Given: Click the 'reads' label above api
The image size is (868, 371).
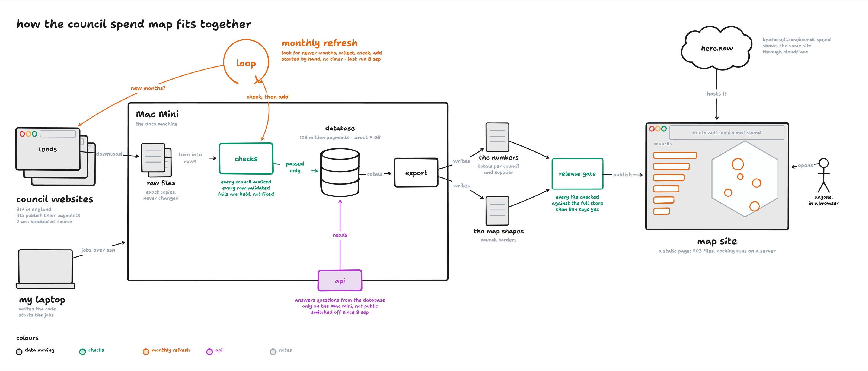Looking at the screenshot, I should click(340, 235).
